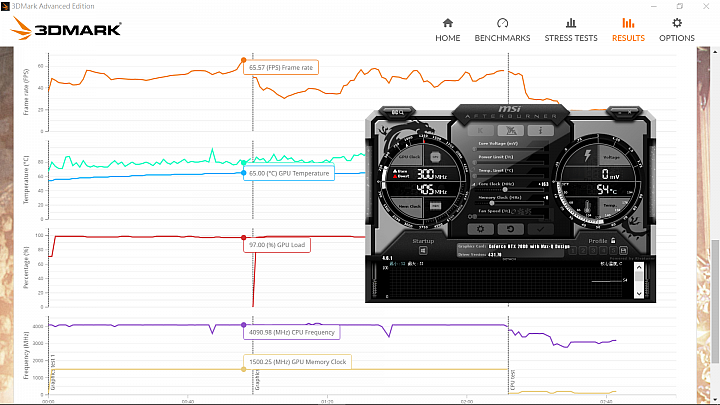Viewport: 720px width, 405px height.
Task: Click the Afterburner top-left search/detach button
Action: (x=397, y=112)
